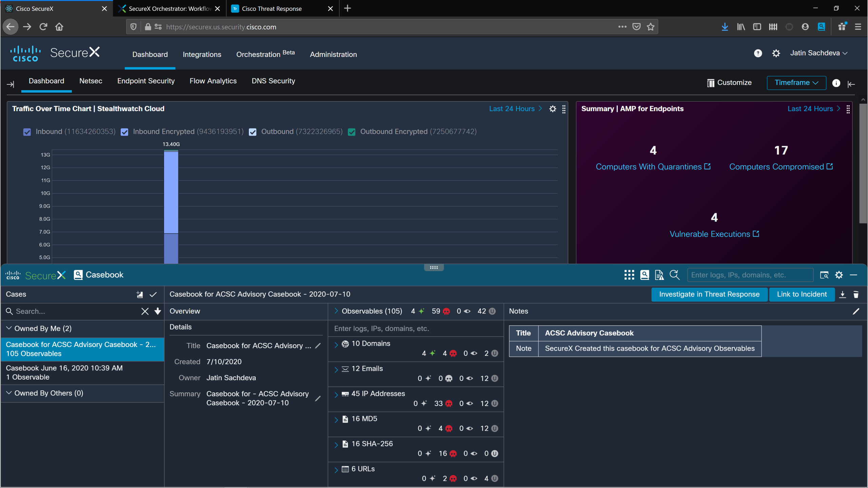Click the sort arrow icon beside case search
868x488 pixels.
pyautogui.click(x=158, y=311)
